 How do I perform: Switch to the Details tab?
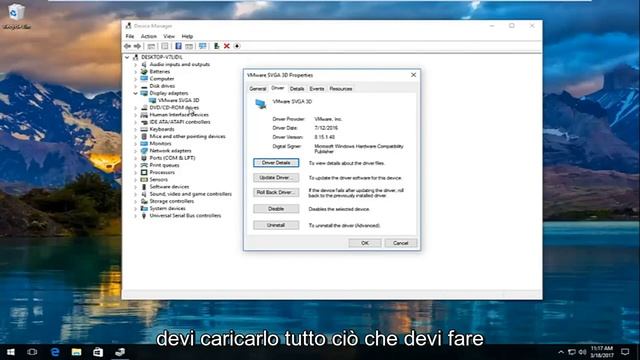(x=297, y=89)
